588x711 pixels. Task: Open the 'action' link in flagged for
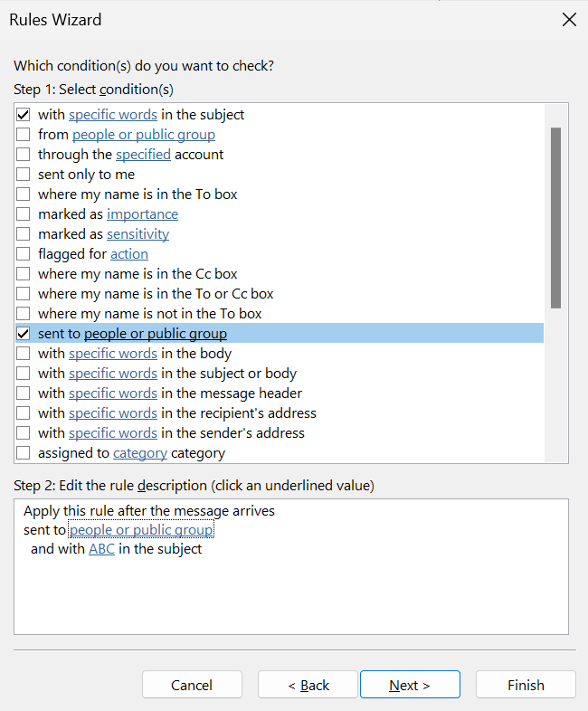pos(129,254)
